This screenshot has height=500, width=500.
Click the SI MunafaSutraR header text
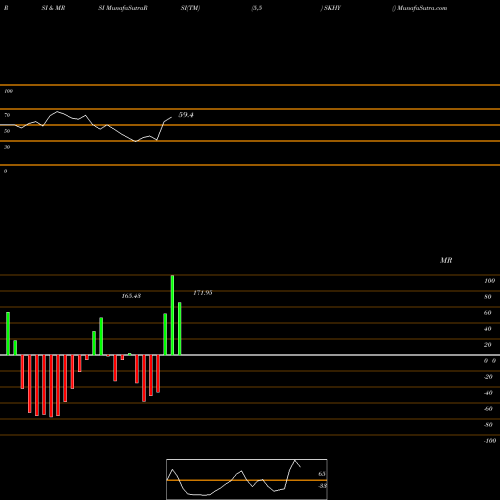[x=123, y=8]
